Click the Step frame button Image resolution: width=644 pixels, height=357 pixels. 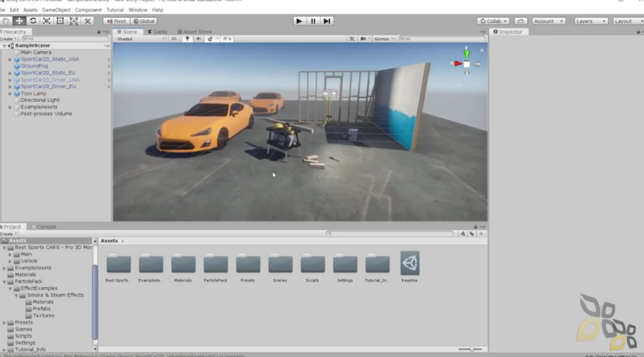(326, 21)
